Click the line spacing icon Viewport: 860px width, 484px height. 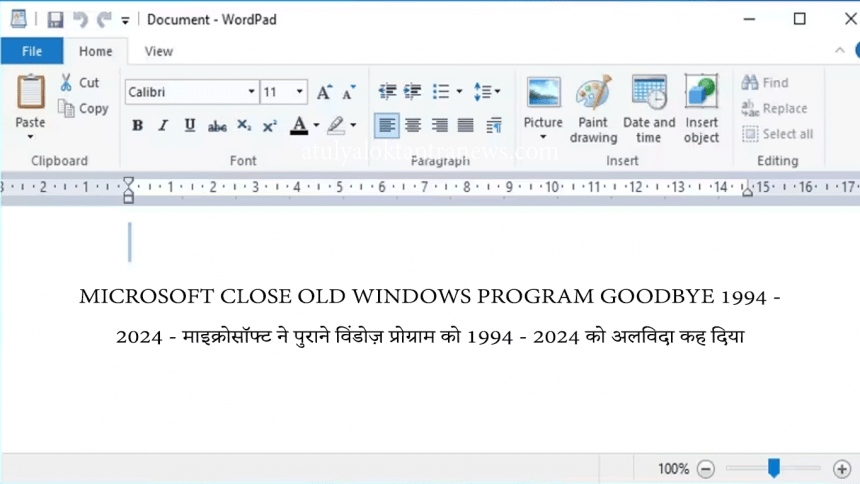coord(482,91)
